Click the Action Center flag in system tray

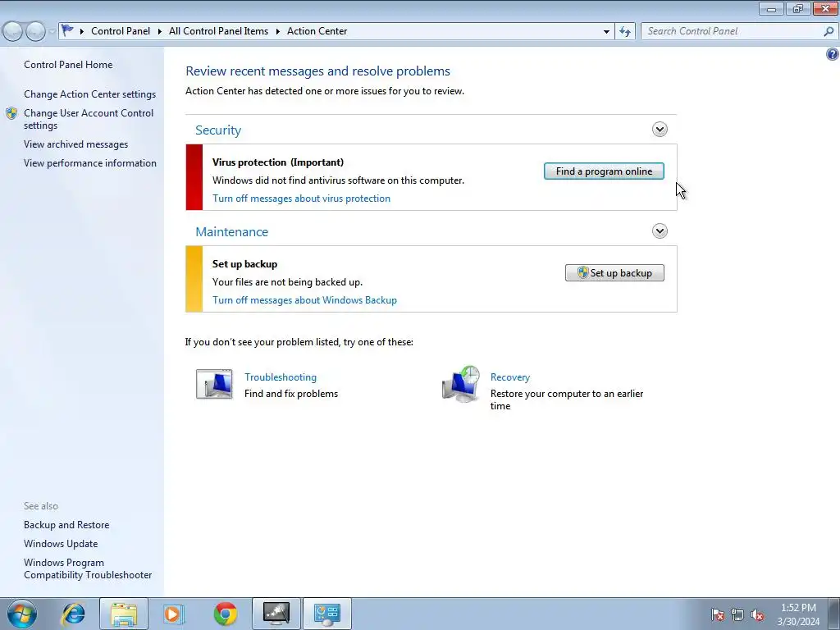[717, 614]
